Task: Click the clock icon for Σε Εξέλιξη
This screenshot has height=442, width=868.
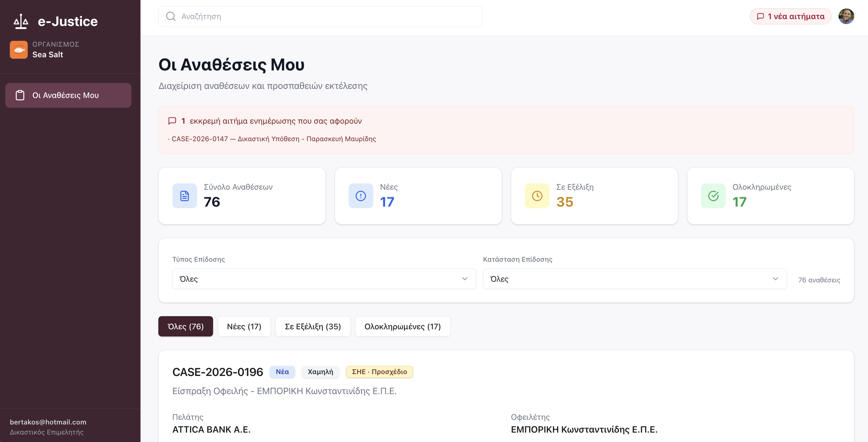Action: click(x=537, y=196)
